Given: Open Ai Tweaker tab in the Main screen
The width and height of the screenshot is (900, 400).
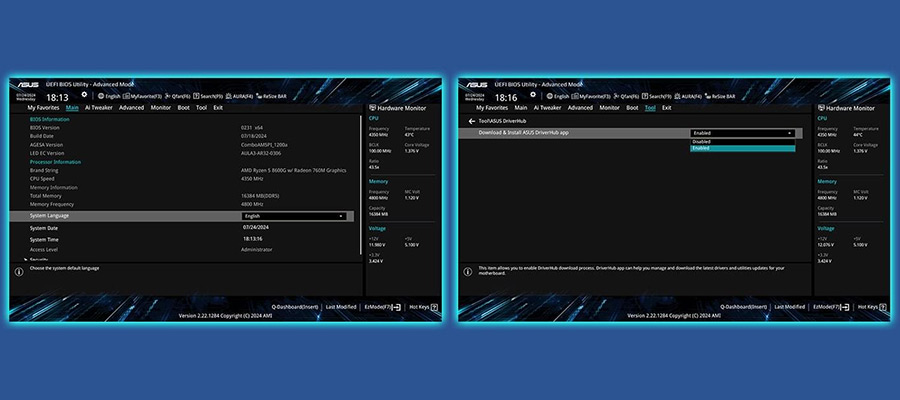Looking at the screenshot, I should click(99, 108).
